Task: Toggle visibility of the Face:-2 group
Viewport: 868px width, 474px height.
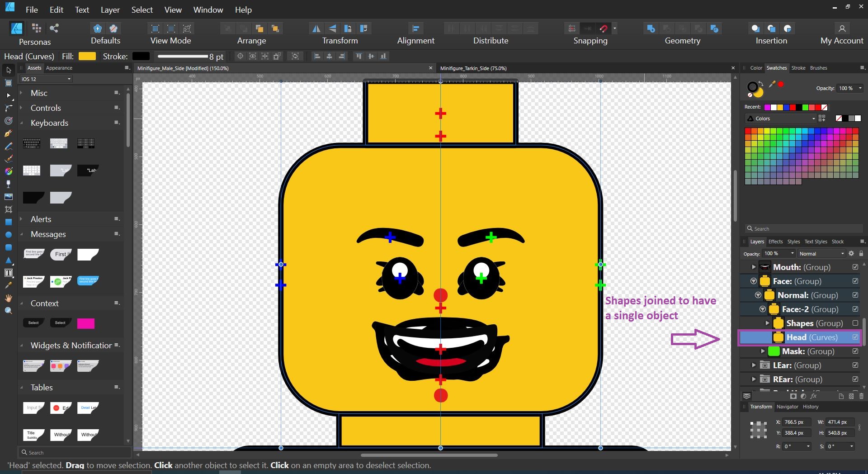Action: coord(855,309)
